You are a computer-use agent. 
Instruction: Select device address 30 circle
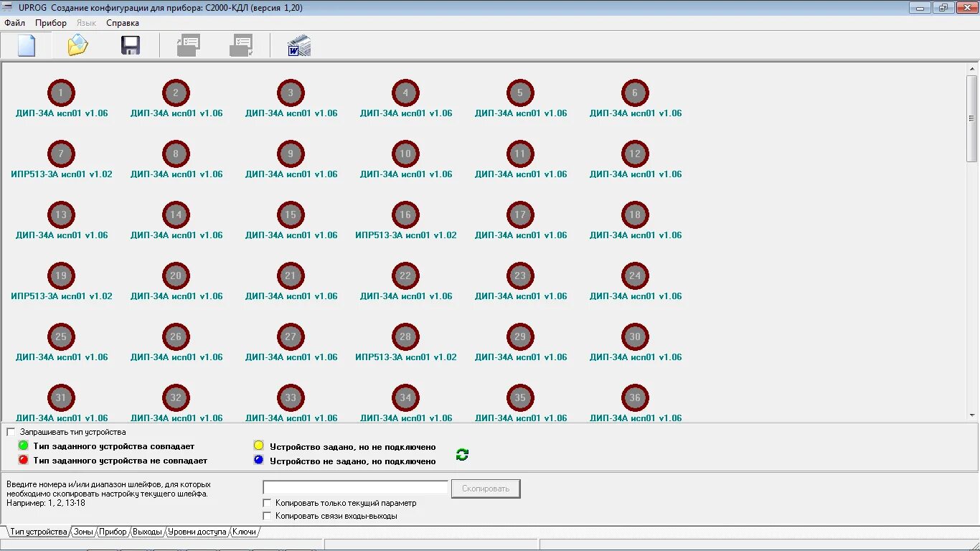[635, 336]
